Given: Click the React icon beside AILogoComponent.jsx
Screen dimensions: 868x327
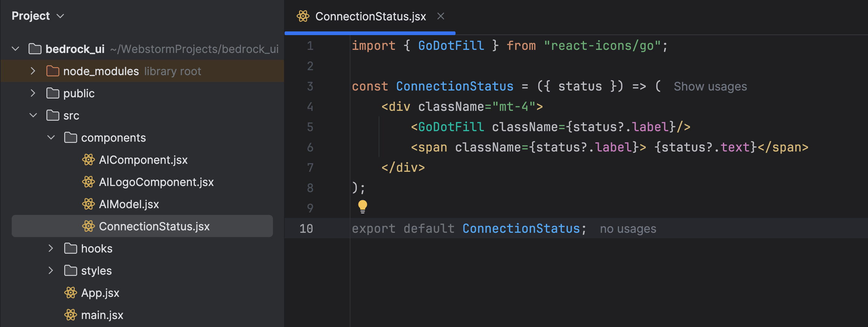Looking at the screenshot, I should point(88,182).
